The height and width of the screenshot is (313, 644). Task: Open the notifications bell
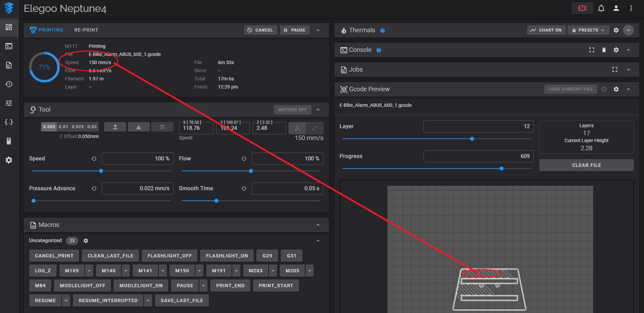601,8
